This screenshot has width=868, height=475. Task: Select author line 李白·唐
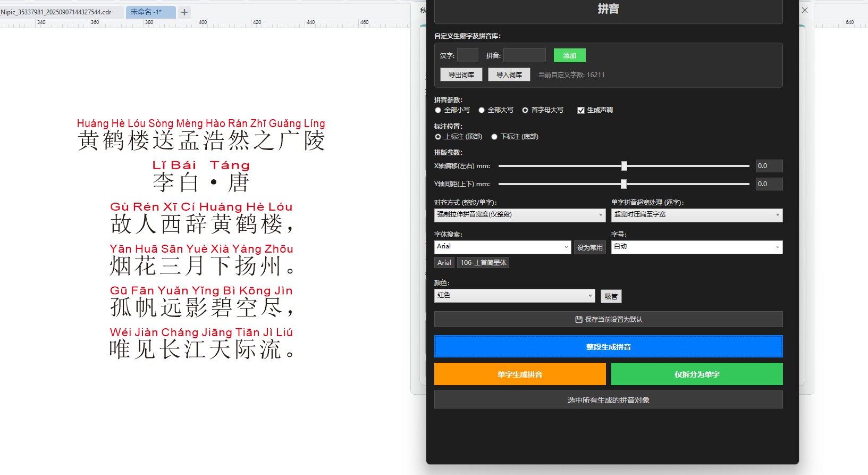(x=201, y=182)
